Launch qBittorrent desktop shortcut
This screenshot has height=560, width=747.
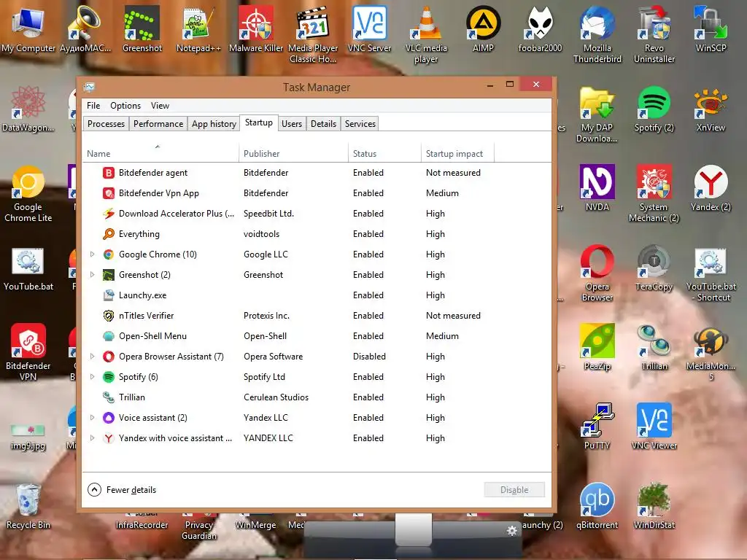tap(597, 506)
